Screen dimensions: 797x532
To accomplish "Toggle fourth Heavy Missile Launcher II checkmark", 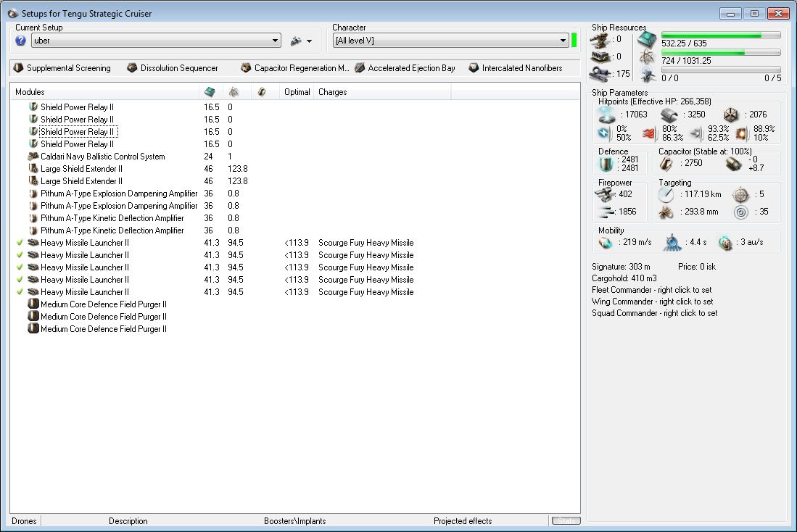I will [20, 280].
